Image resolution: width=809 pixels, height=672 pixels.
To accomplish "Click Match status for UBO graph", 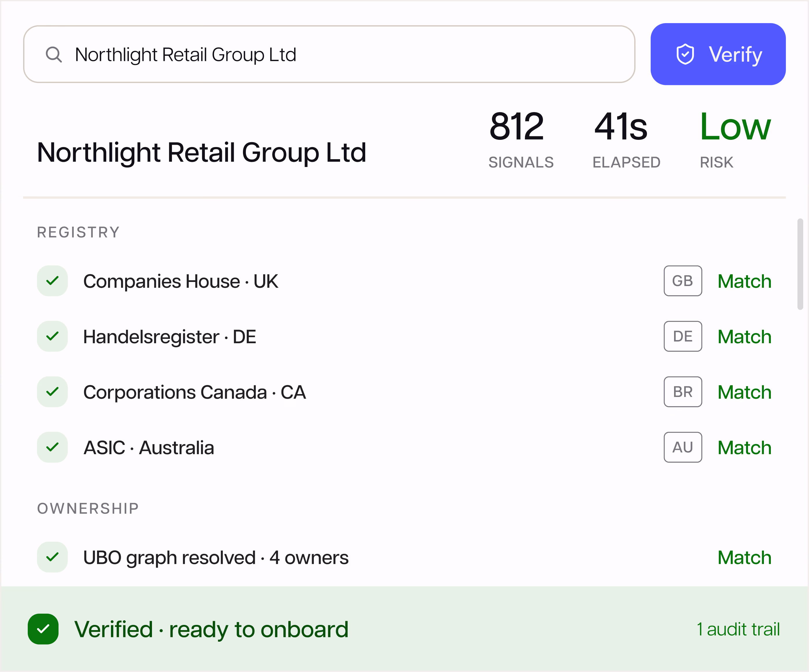I will pos(744,558).
